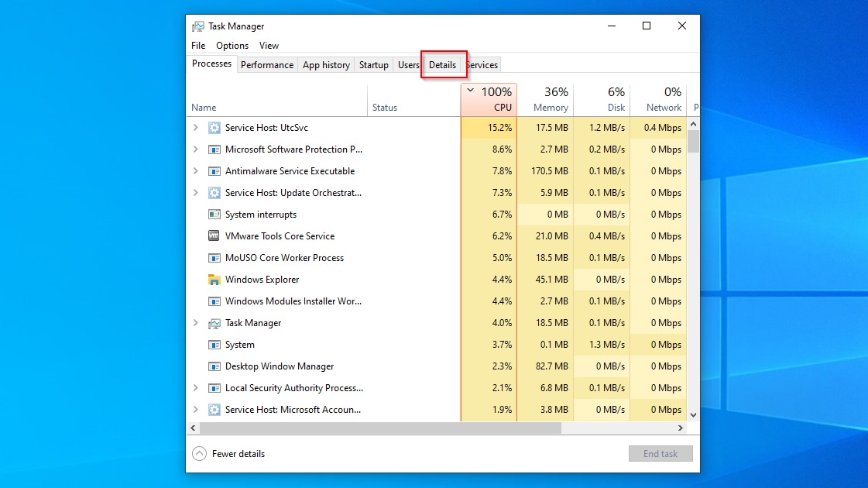Click the System interrupts icon

214,215
